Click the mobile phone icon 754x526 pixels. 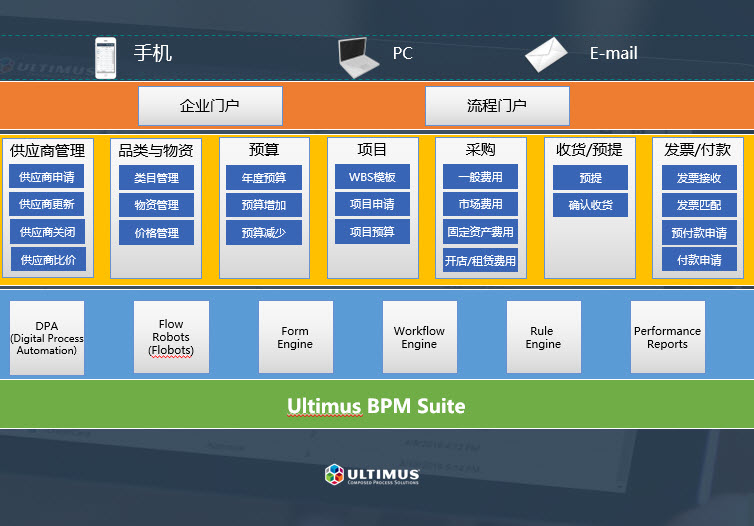pyautogui.click(x=106, y=56)
